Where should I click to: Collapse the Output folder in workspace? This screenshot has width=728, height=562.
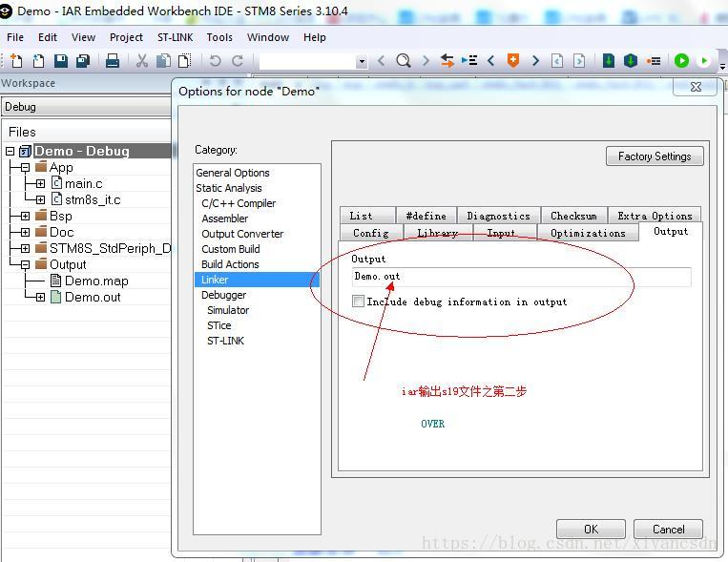(x=25, y=264)
